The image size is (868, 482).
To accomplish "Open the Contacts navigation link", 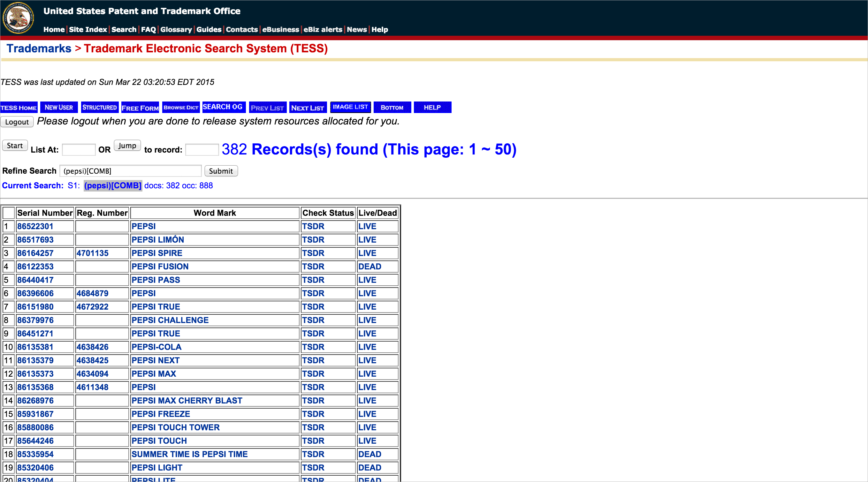I will tap(242, 30).
